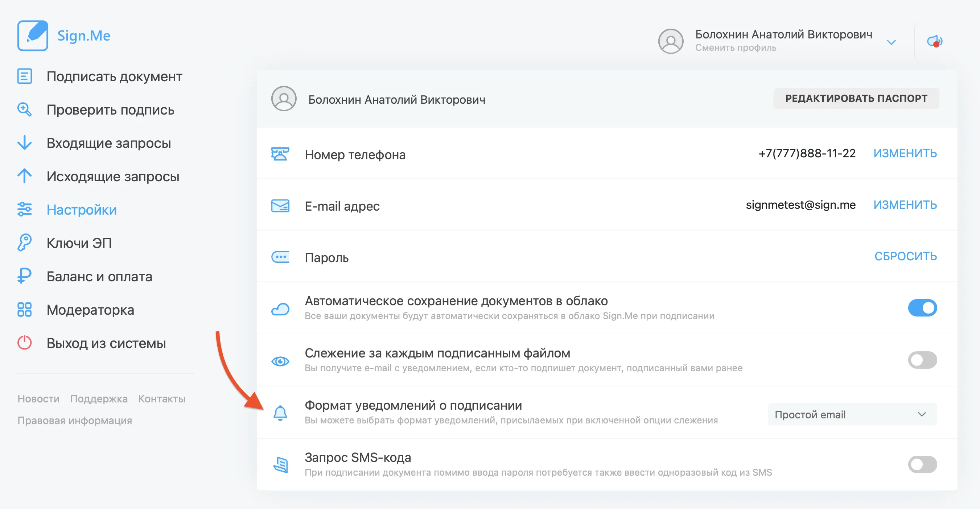Click the РЕДАКТИРОВАТЬ ПАСПОРТ button
This screenshot has height=509, width=980.
tap(856, 99)
